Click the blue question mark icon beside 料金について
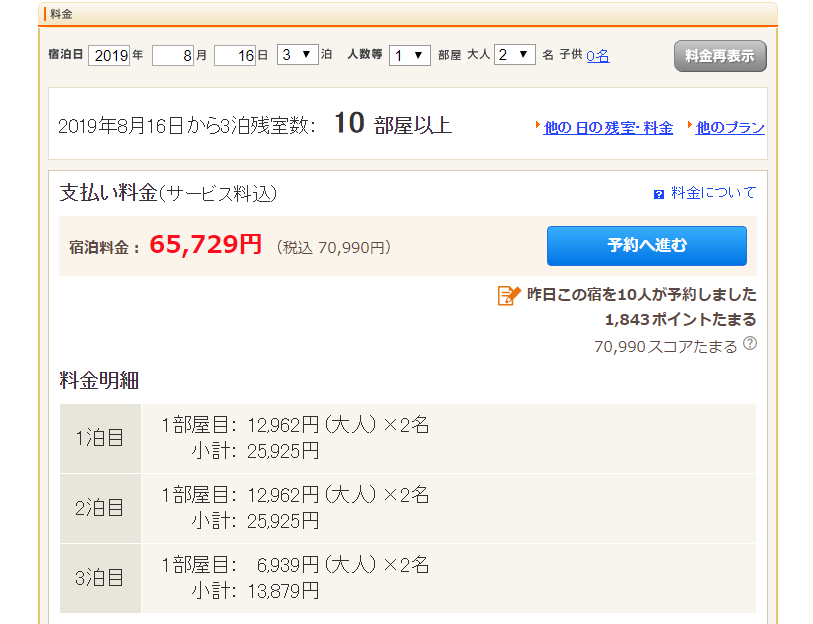Image resolution: width=813 pixels, height=624 pixels. (x=658, y=194)
